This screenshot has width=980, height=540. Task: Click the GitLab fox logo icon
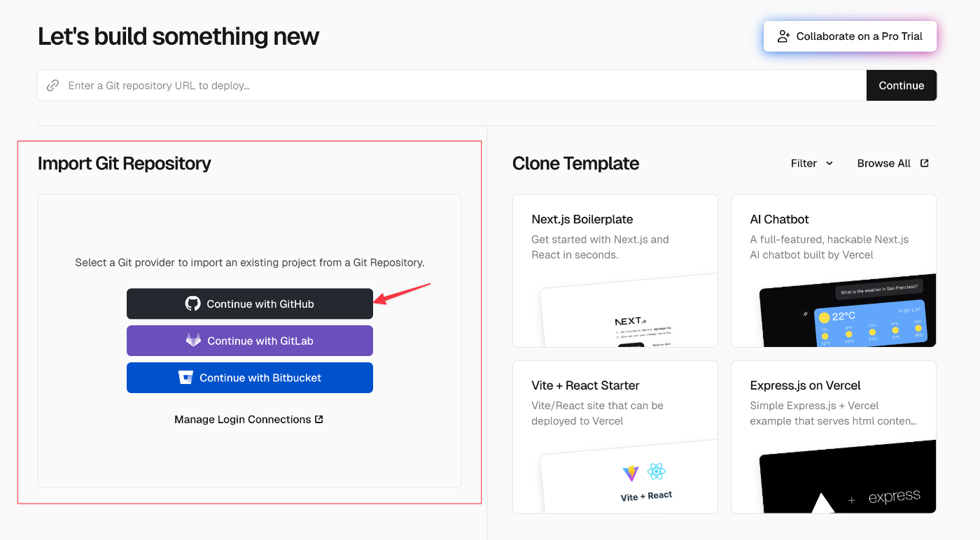193,341
